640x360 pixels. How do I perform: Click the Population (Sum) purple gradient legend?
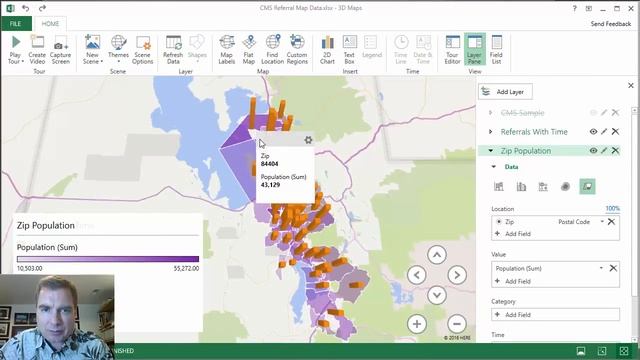coord(108,259)
